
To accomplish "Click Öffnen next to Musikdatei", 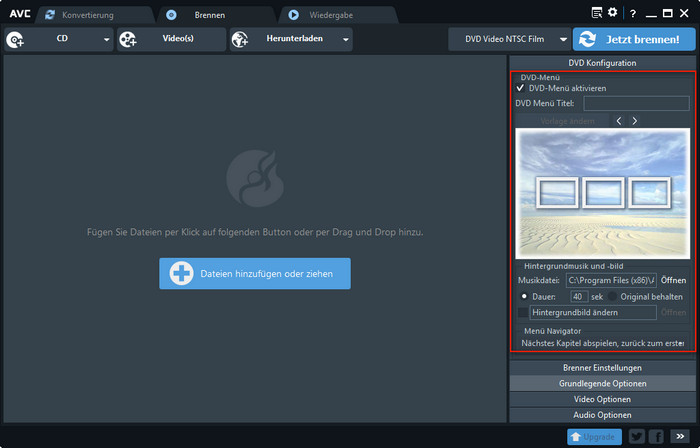I will (x=673, y=281).
